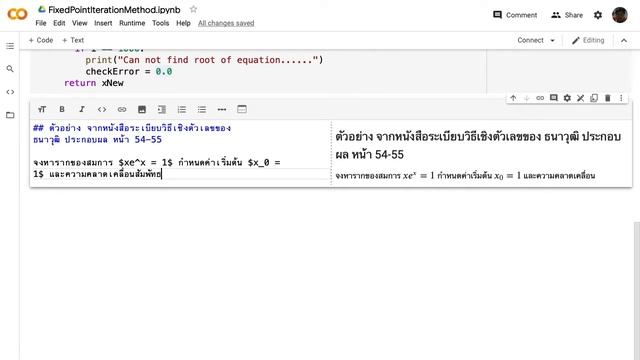The width and height of the screenshot is (640, 360).
Task: Click Connect to a runtime
Action: click(530, 40)
